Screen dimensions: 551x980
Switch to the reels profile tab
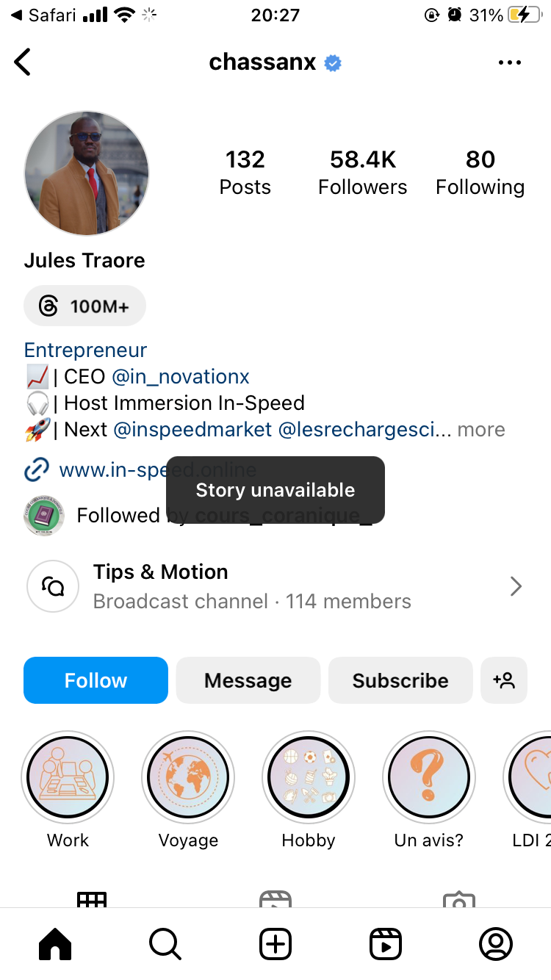275,899
